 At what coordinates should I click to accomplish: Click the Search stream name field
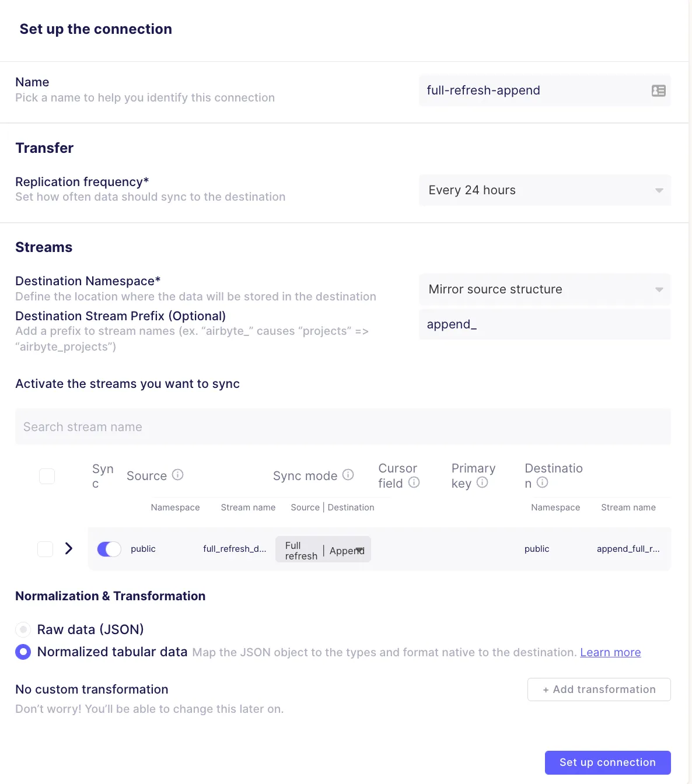click(x=343, y=427)
